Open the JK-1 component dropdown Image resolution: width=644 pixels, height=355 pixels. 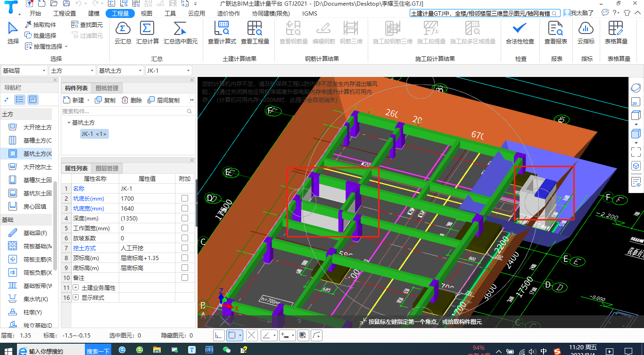pos(168,70)
